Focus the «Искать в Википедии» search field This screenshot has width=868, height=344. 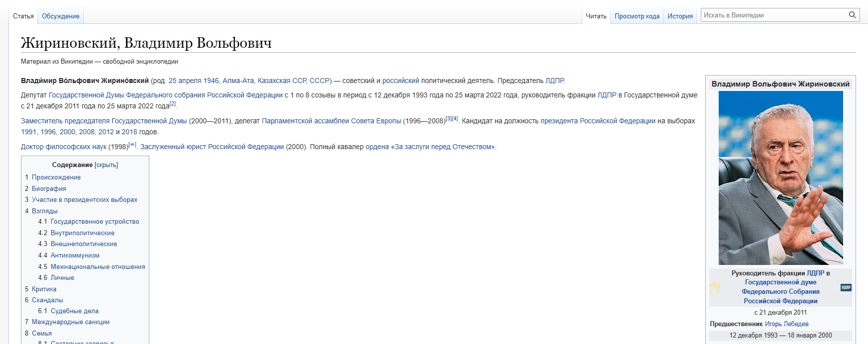(x=774, y=15)
